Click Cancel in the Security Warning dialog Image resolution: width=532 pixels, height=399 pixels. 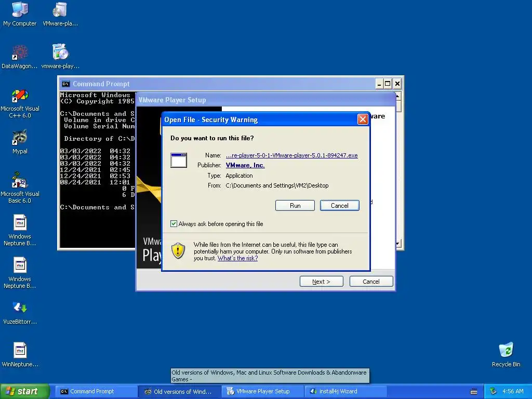tap(340, 206)
